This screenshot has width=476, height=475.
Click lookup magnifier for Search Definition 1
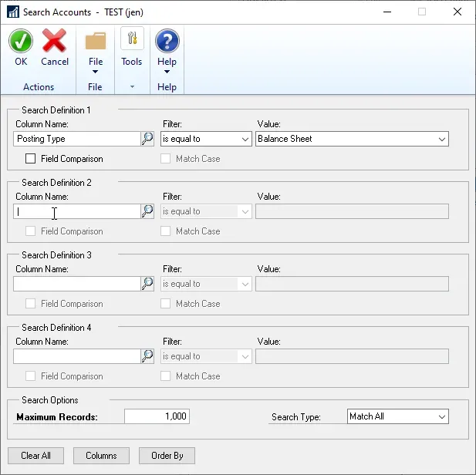(x=147, y=139)
